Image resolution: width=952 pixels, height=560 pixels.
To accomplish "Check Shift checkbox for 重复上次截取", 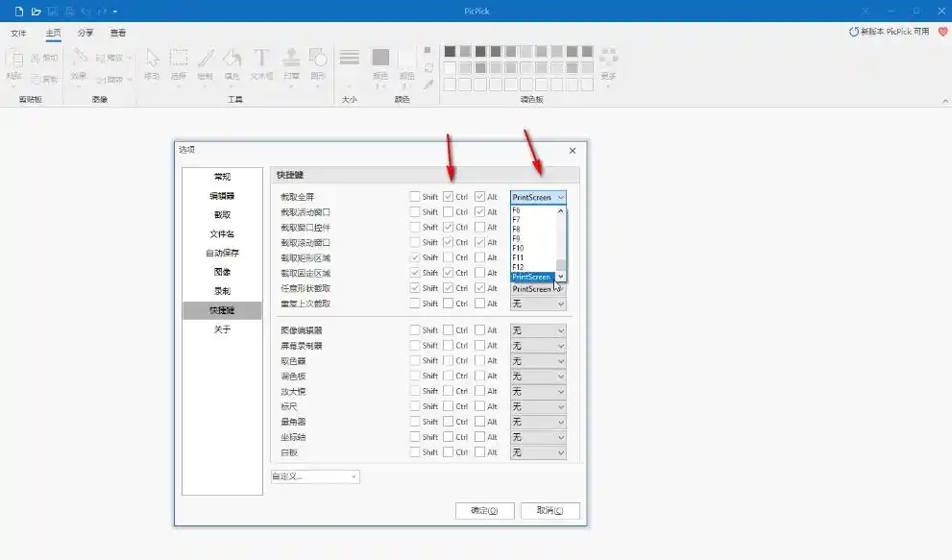I will pos(415,304).
